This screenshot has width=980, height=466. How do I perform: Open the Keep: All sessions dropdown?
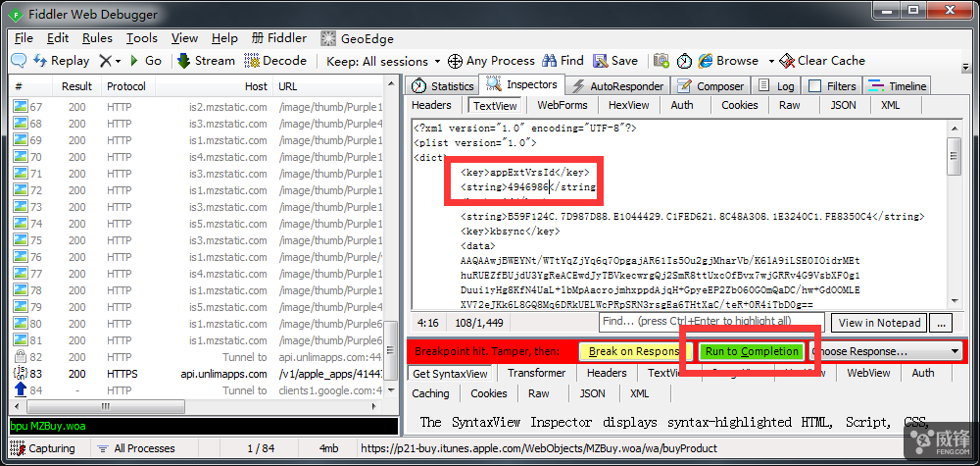tap(383, 61)
